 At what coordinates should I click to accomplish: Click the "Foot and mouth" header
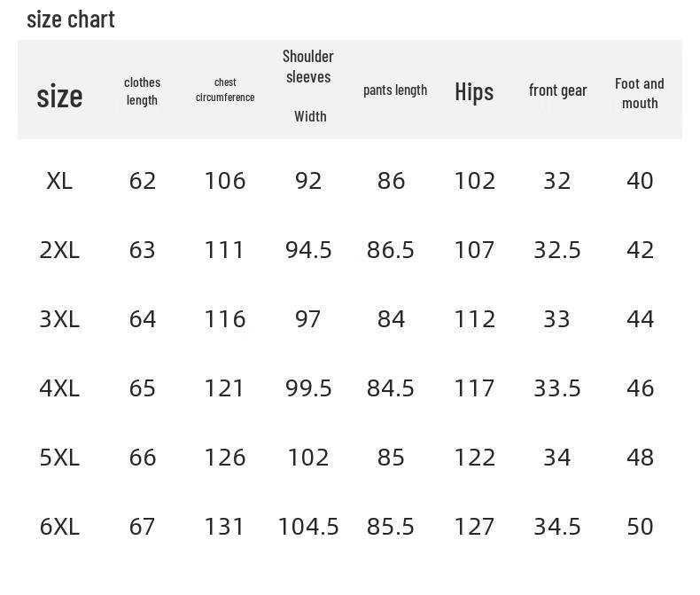[x=640, y=93]
